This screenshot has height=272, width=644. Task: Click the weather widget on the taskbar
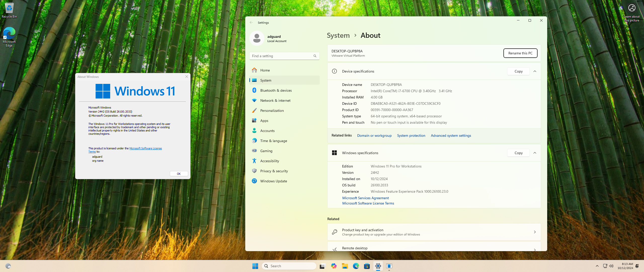8,266
